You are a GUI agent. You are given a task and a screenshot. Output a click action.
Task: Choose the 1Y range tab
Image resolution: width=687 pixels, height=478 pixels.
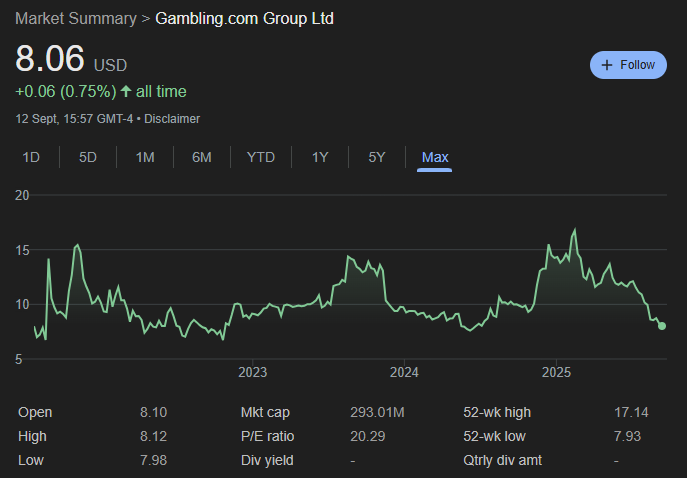[x=320, y=157]
